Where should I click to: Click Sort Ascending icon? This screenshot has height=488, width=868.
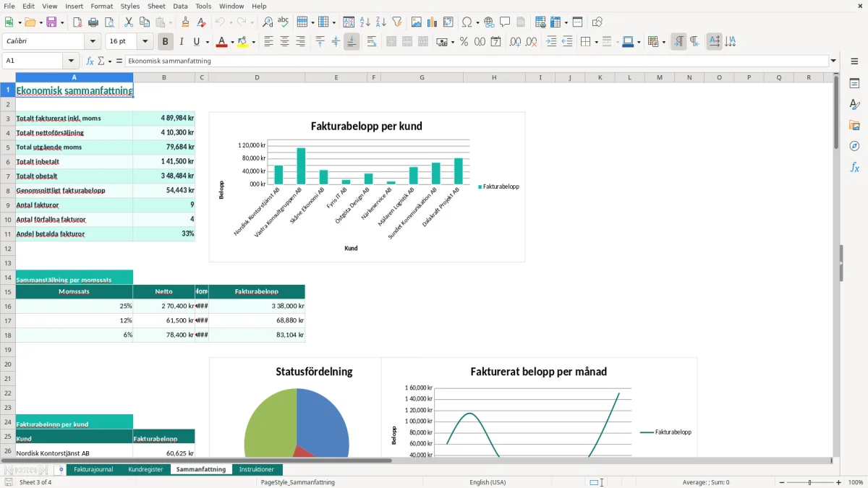[365, 22]
